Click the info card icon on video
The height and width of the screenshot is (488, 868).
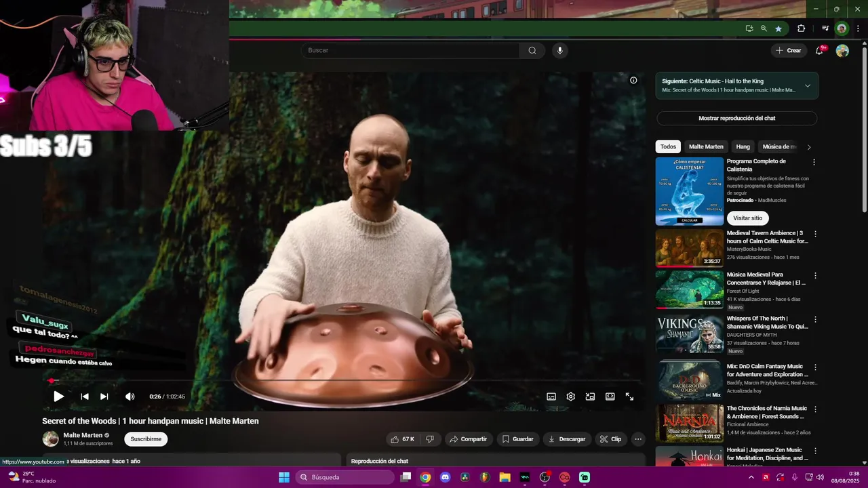click(x=633, y=80)
